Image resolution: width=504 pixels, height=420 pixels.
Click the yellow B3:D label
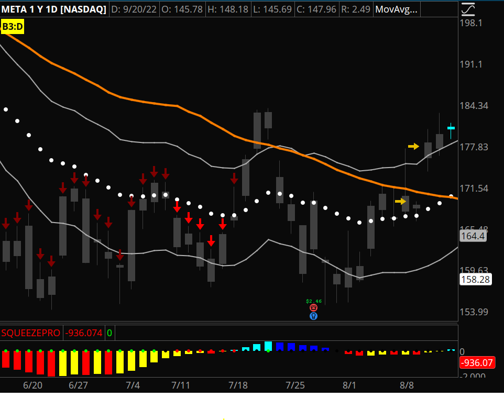point(13,26)
